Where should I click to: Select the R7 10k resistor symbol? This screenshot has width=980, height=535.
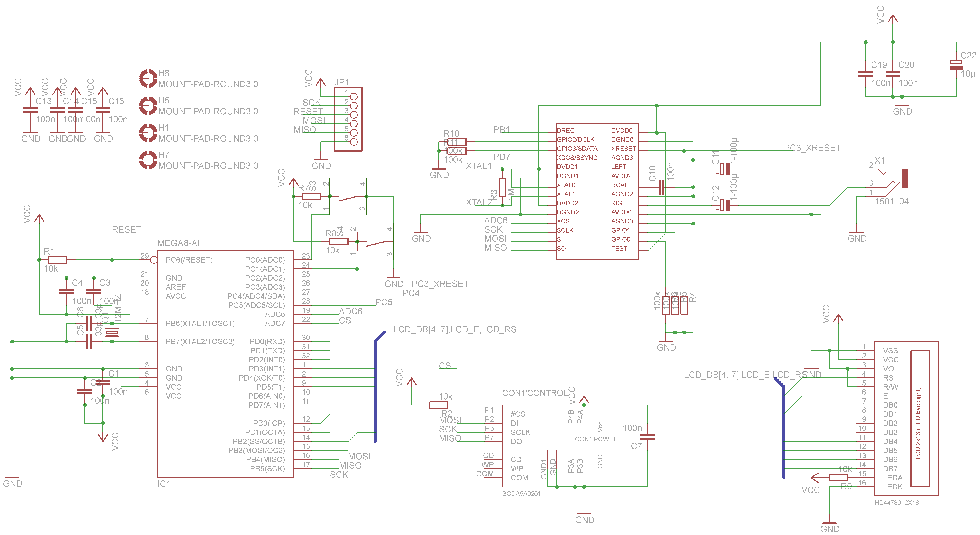[312, 196]
